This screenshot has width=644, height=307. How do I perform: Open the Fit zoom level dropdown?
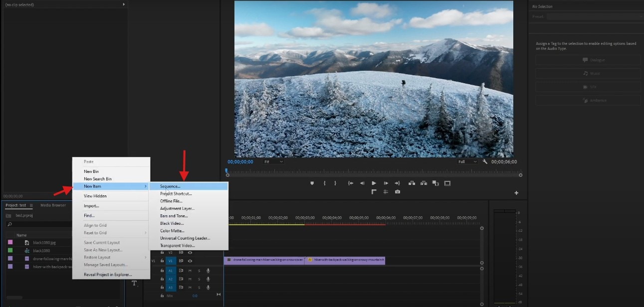pos(273,161)
